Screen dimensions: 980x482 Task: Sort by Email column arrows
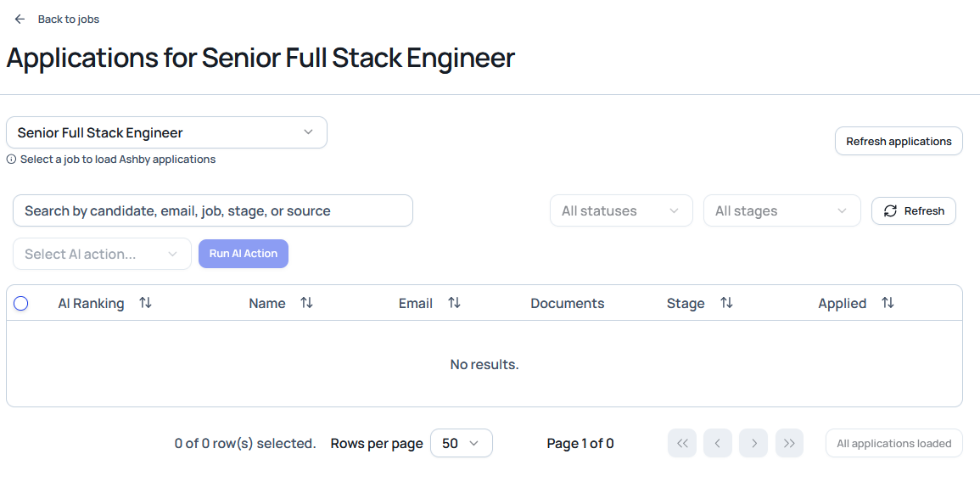[454, 303]
